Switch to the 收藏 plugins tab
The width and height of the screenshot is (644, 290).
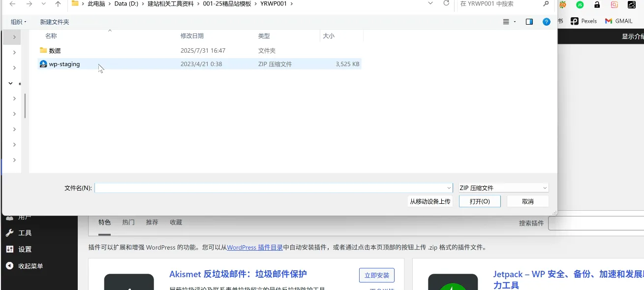(x=176, y=223)
